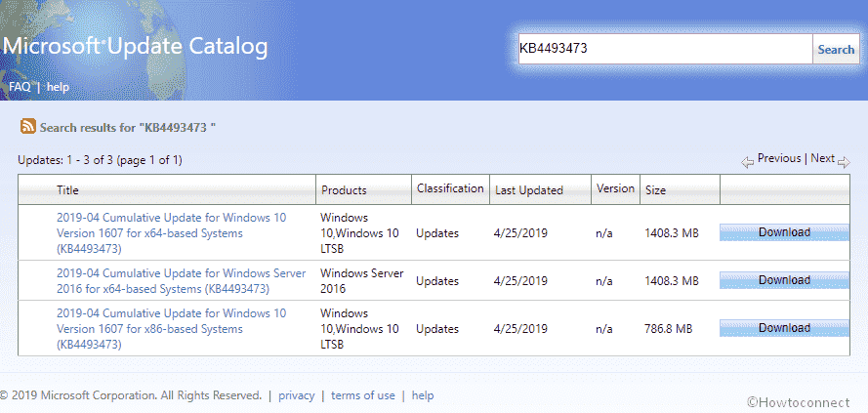Screen dimensions: 868x413
Task: Click the 786.8 MB size value
Action: (x=668, y=329)
